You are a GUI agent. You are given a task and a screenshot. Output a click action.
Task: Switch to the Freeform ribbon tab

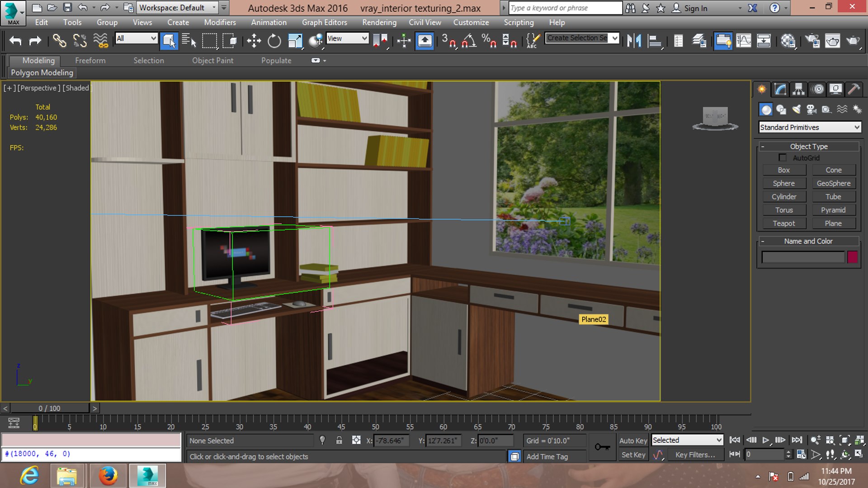pos(90,60)
